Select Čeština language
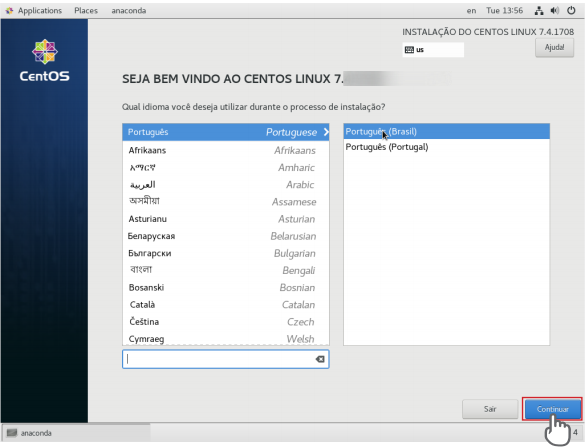This screenshot has height=448, width=588. point(226,322)
